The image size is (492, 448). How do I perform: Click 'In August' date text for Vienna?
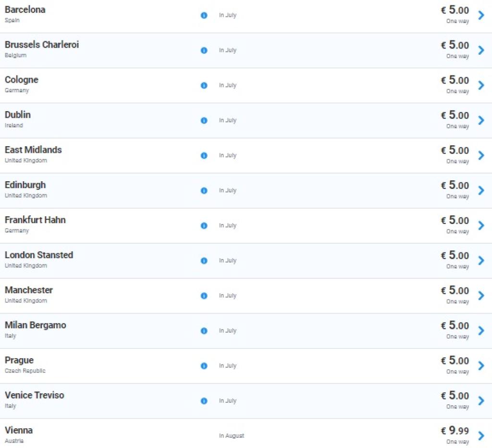point(232,436)
